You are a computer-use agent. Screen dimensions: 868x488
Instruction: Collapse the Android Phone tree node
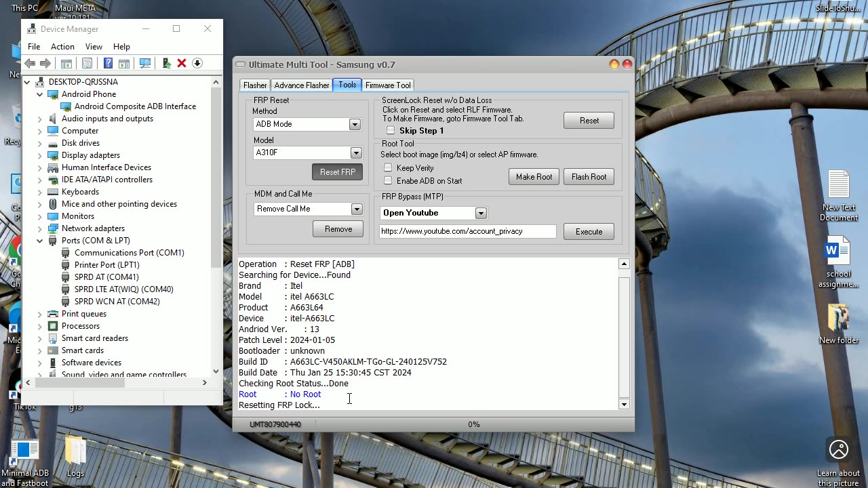pyautogui.click(x=39, y=94)
